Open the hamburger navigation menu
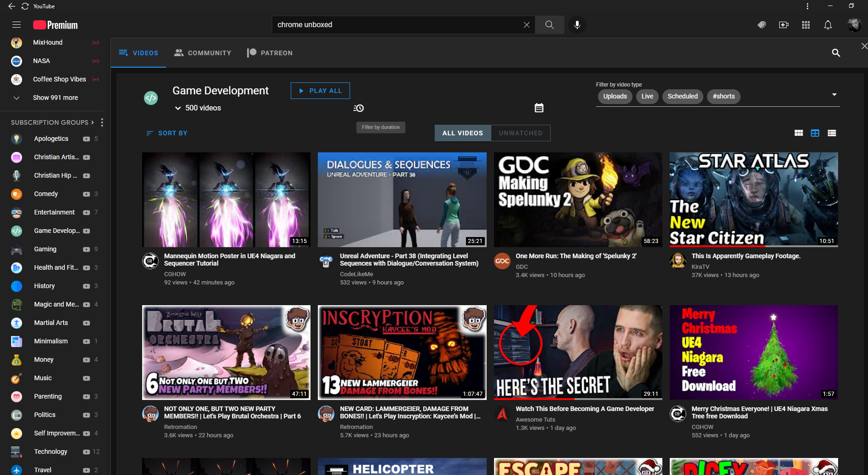 point(16,24)
